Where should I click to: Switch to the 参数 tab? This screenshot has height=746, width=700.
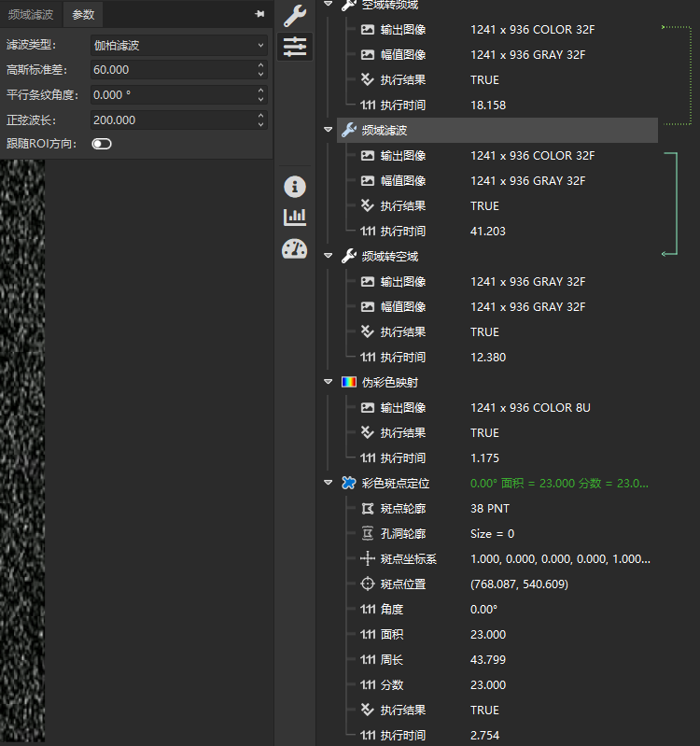pyautogui.click(x=83, y=15)
